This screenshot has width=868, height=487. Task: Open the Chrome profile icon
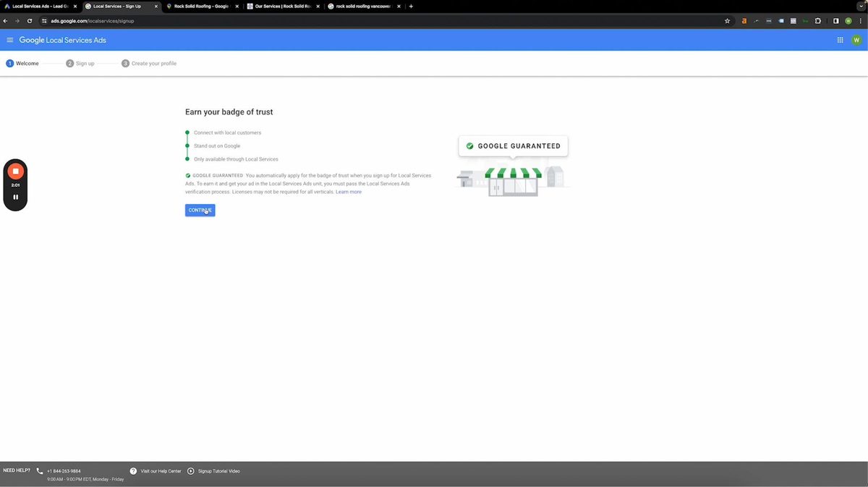848,21
